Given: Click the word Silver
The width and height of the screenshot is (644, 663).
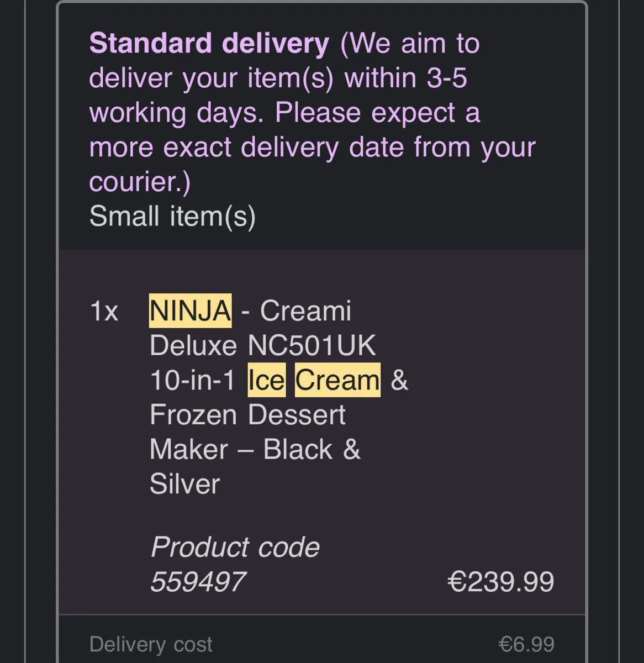Looking at the screenshot, I should 184,484.
